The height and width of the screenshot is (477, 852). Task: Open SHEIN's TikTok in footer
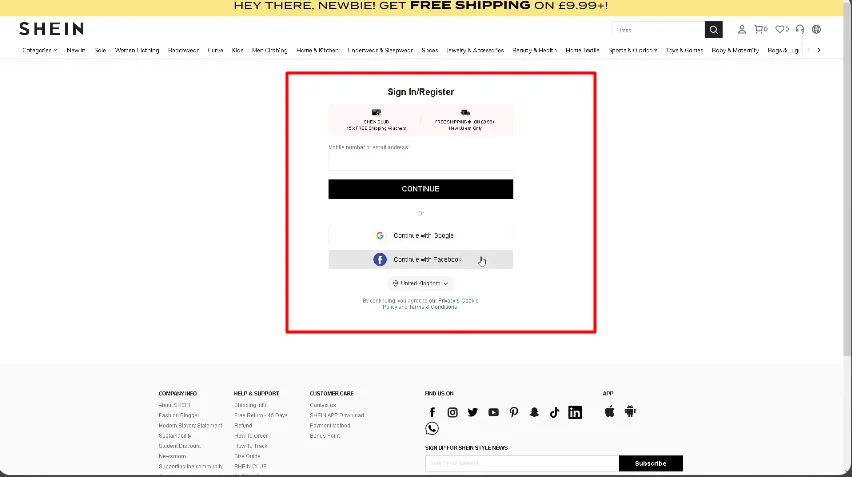coord(554,412)
